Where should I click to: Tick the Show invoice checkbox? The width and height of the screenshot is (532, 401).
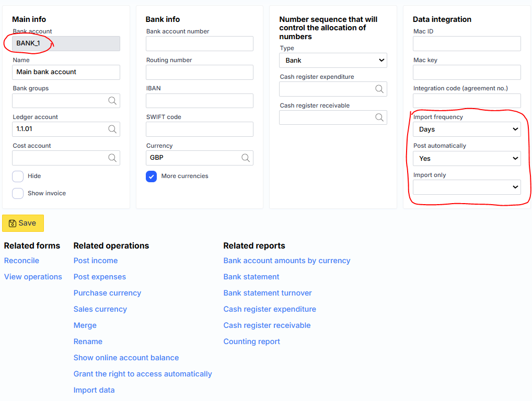18,194
